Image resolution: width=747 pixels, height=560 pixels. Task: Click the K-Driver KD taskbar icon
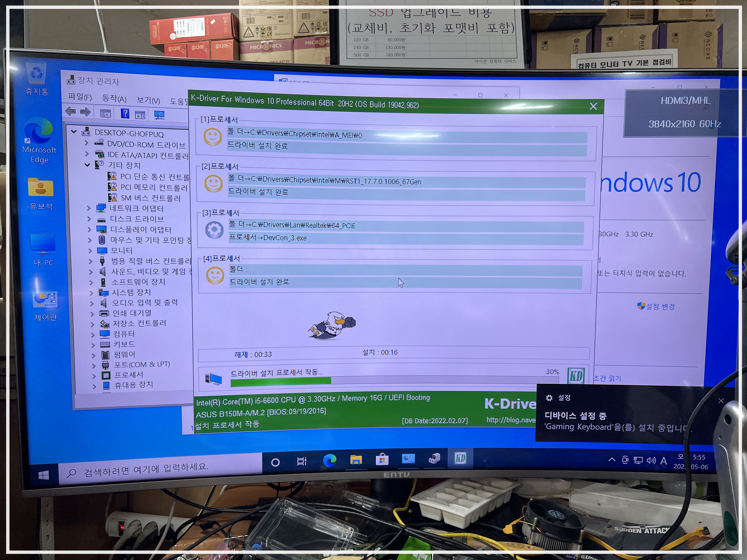coord(460,458)
